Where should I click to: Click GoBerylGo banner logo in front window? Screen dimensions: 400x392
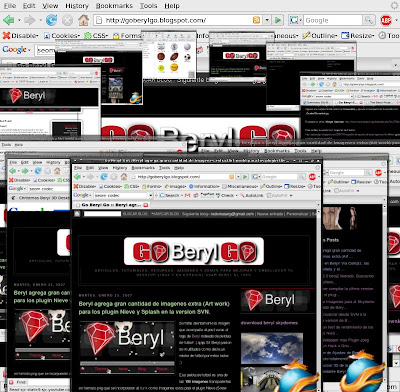pyautogui.click(x=194, y=251)
